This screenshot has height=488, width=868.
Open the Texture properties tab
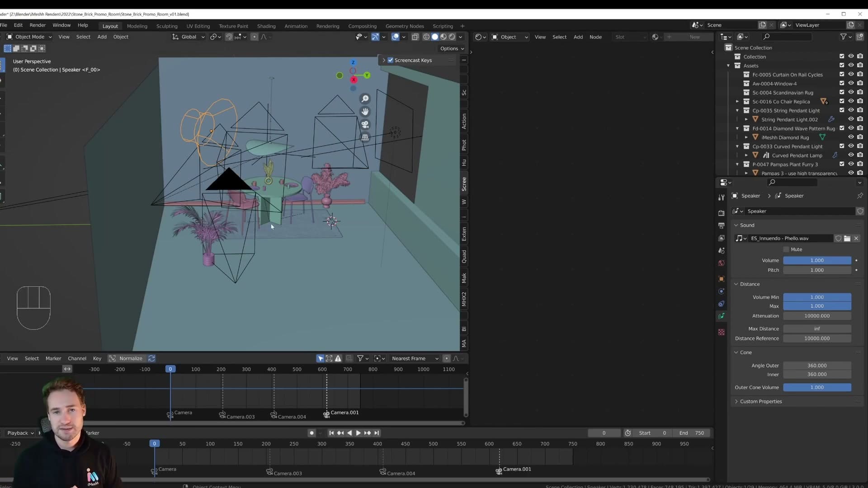point(721,332)
